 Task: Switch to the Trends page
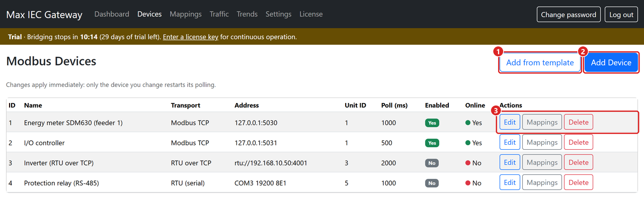tap(247, 14)
